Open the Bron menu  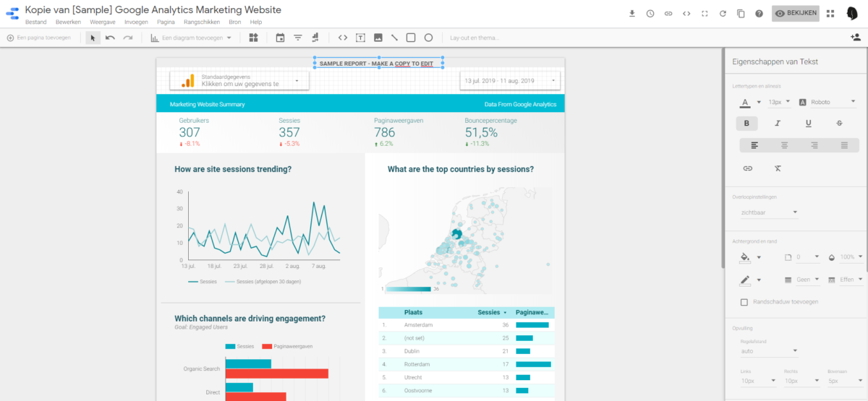(235, 22)
